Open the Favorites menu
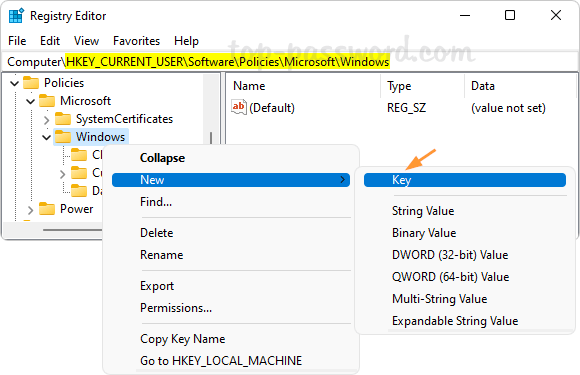 (x=136, y=41)
